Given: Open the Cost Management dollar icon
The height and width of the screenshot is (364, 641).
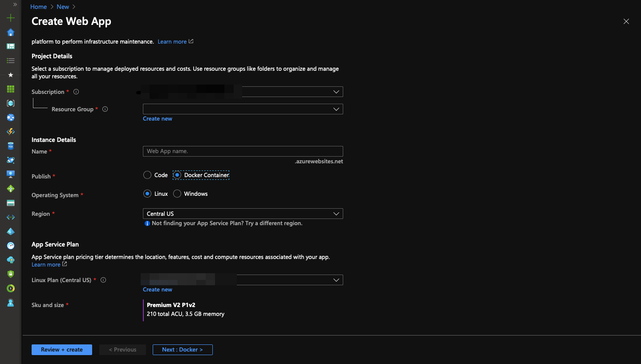Looking at the screenshot, I should 11,288.
